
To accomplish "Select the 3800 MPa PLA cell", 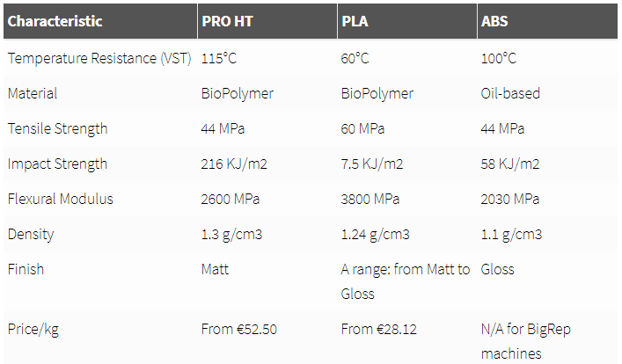I will [x=370, y=199].
